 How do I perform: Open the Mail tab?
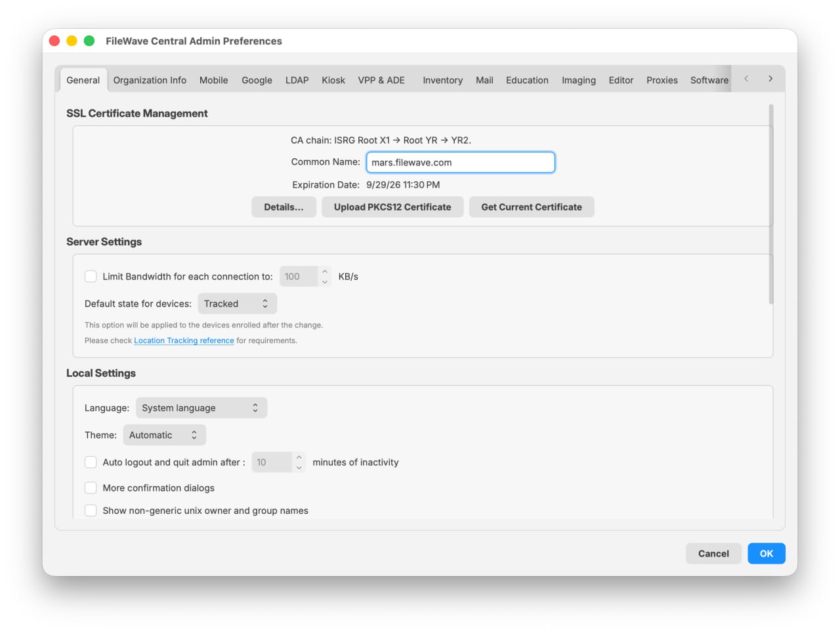pos(484,80)
